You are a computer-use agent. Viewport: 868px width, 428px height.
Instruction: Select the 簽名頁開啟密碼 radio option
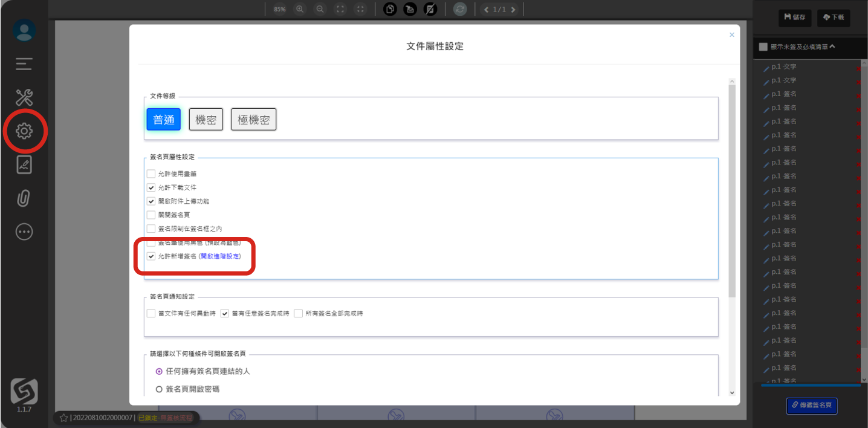159,389
